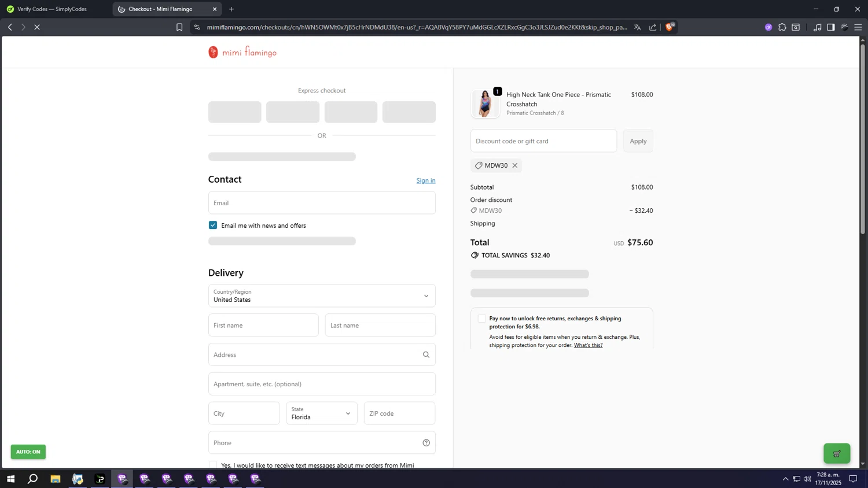Viewport: 868px width, 488px height.
Task: Click the City input field
Action: pyautogui.click(x=244, y=413)
